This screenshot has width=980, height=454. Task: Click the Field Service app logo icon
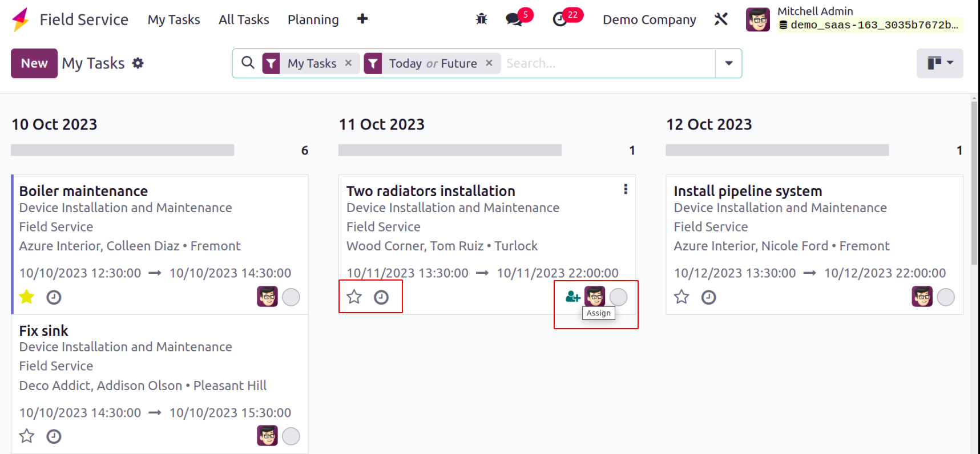click(x=21, y=19)
